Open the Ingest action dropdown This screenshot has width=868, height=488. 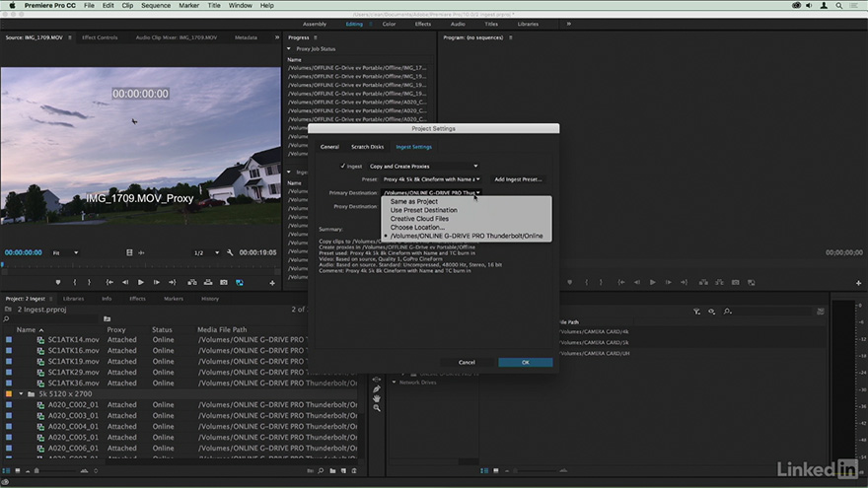[423, 166]
